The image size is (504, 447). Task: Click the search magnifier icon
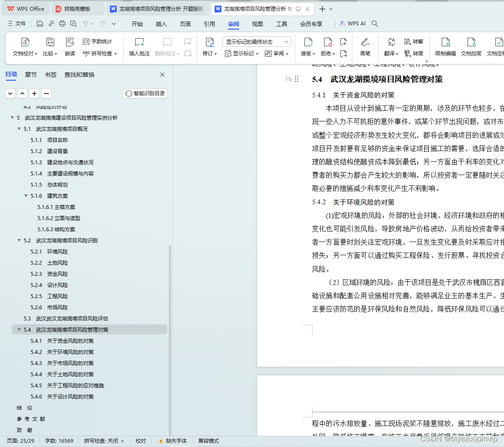375,24
